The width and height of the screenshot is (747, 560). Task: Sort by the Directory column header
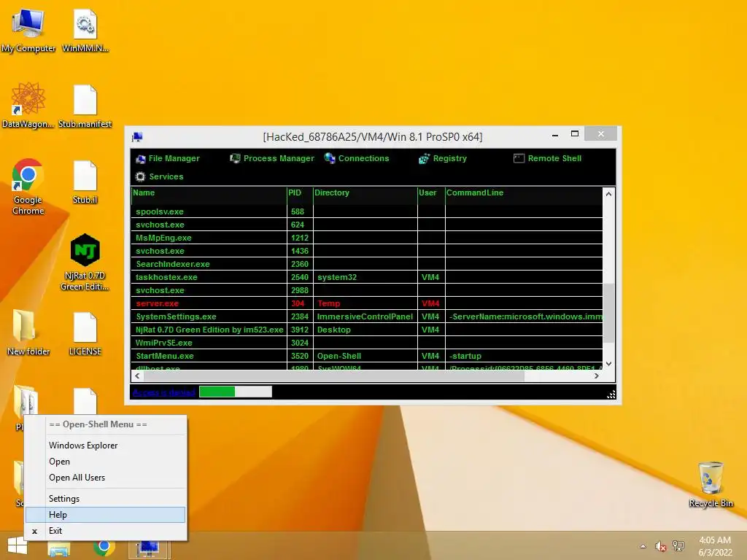[x=365, y=192]
